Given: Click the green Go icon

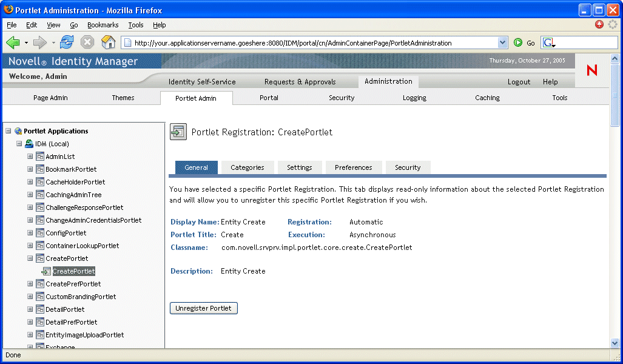Looking at the screenshot, I should [518, 43].
